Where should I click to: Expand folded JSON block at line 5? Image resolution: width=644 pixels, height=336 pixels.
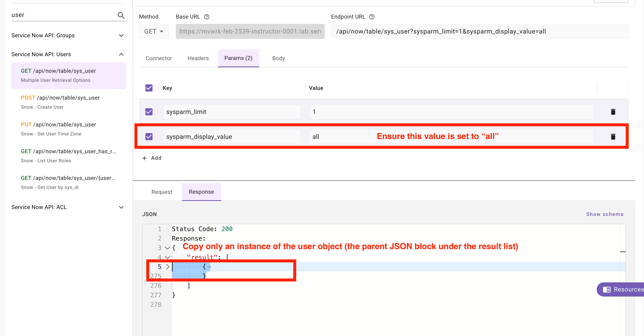[x=168, y=267]
